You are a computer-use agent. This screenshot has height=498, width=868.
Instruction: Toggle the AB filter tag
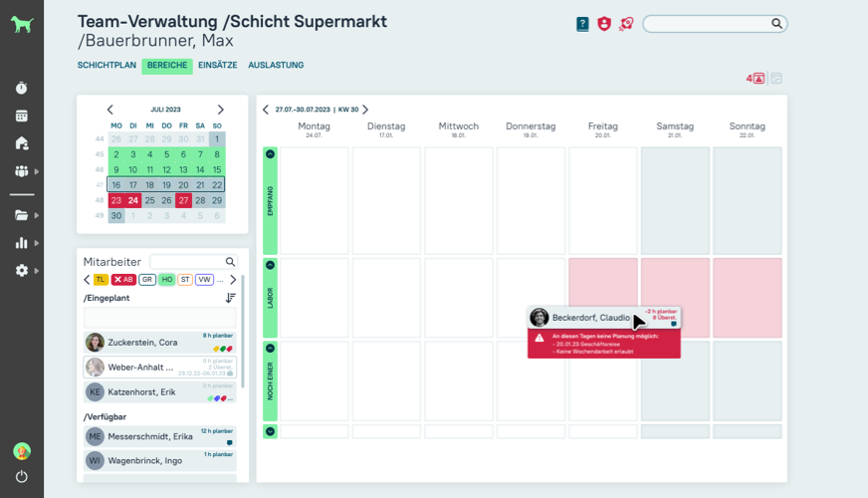(123, 280)
